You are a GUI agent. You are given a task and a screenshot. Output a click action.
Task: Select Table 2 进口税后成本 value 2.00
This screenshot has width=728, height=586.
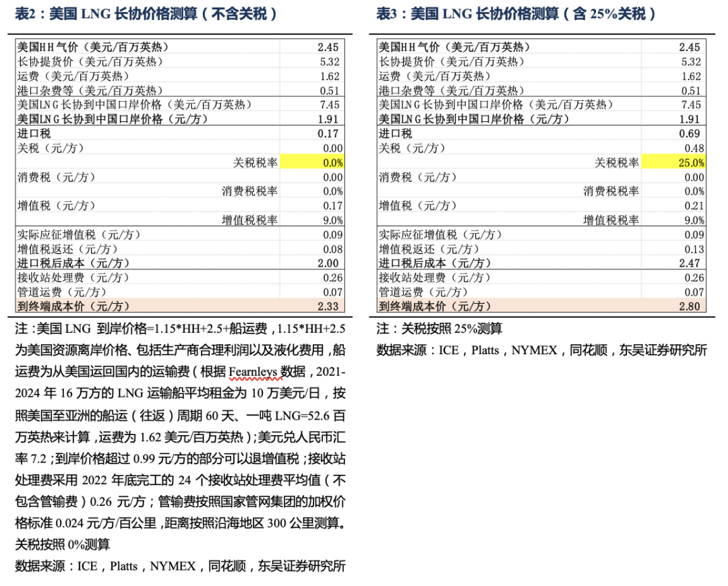pyautogui.click(x=328, y=263)
